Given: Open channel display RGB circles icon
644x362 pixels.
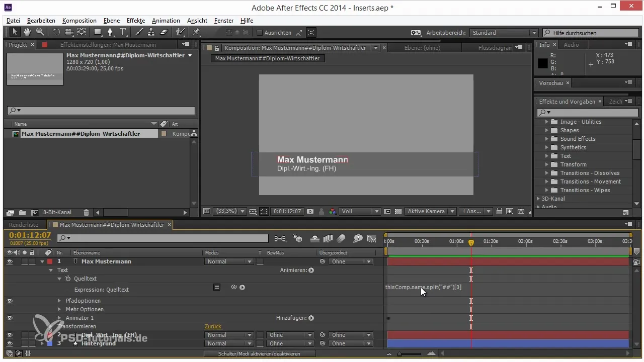Looking at the screenshot, I should pos(332,212).
